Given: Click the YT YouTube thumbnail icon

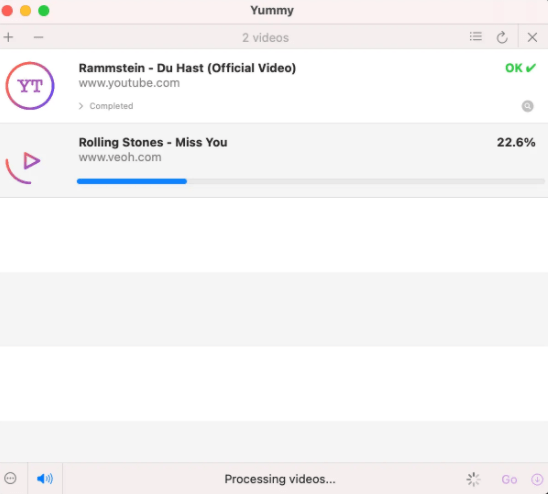Looking at the screenshot, I should pos(30,86).
